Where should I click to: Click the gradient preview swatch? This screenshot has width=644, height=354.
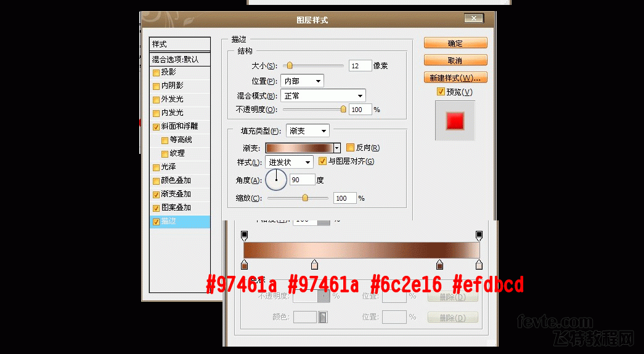click(x=300, y=148)
